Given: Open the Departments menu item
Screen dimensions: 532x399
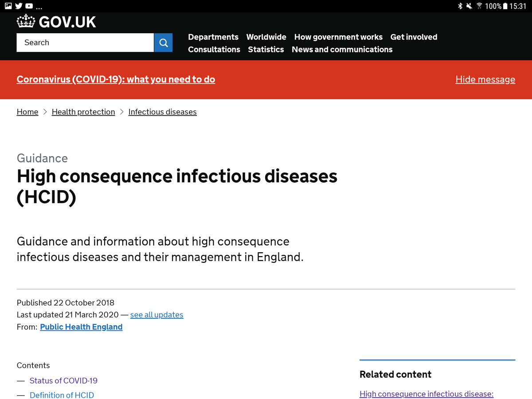Looking at the screenshot, I should (213, 37).
